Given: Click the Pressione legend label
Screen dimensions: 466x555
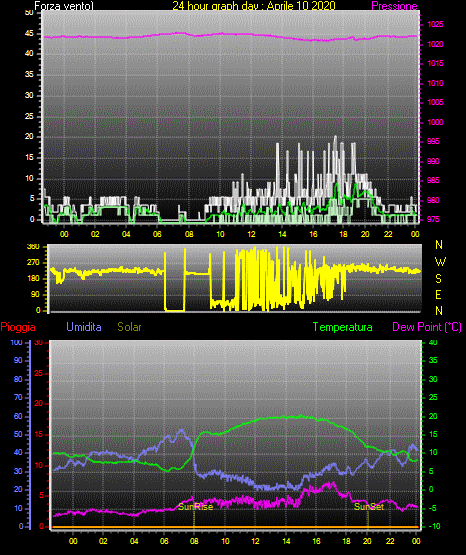Looking at the screenshot, I should tap(394, 6).
